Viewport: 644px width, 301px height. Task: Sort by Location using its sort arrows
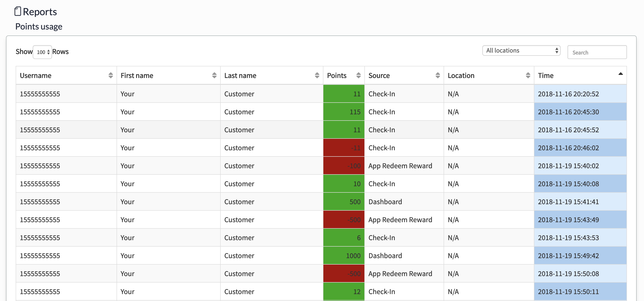pyautogui.click(x=528, y=75)
